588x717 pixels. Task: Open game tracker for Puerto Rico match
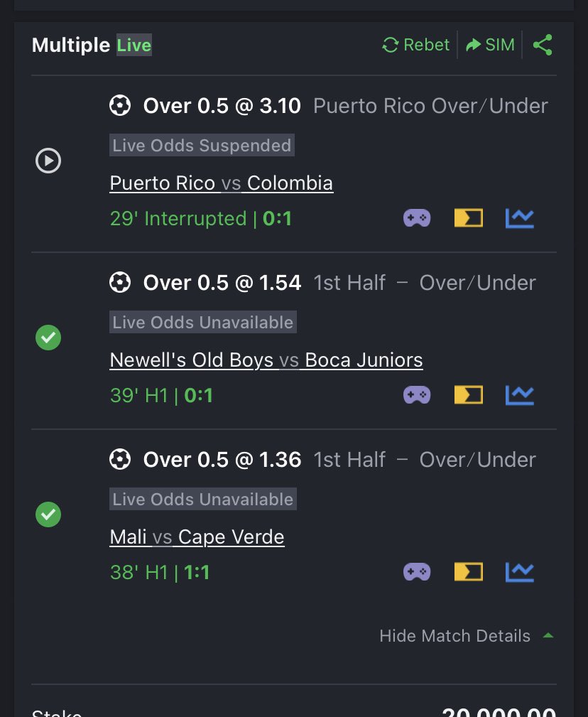[417, 218]
